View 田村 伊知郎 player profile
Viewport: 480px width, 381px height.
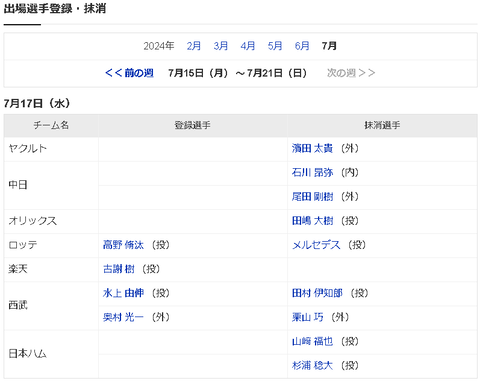[x=317, y=293]
